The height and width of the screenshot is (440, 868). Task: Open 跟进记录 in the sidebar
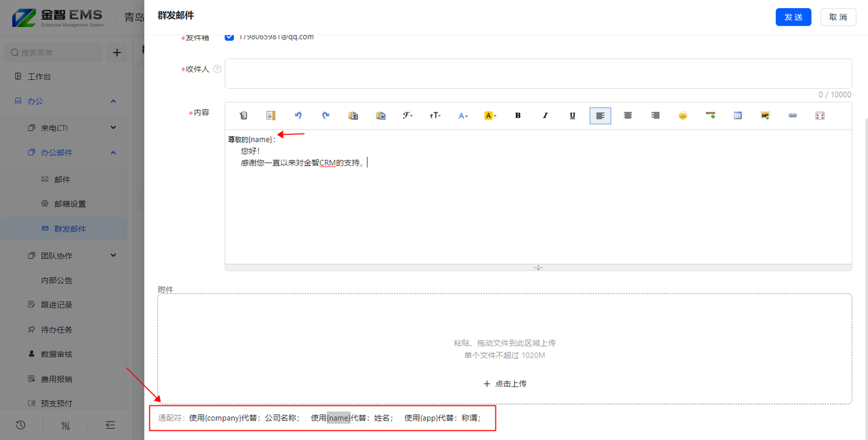pyautogui.click(x=56, y=305)
